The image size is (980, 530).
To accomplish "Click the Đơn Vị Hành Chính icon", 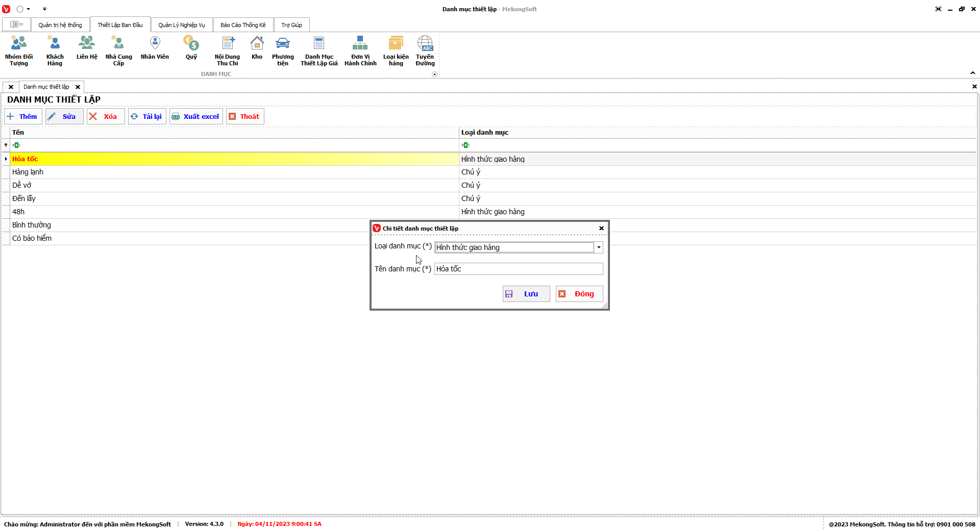I will 360,51.
